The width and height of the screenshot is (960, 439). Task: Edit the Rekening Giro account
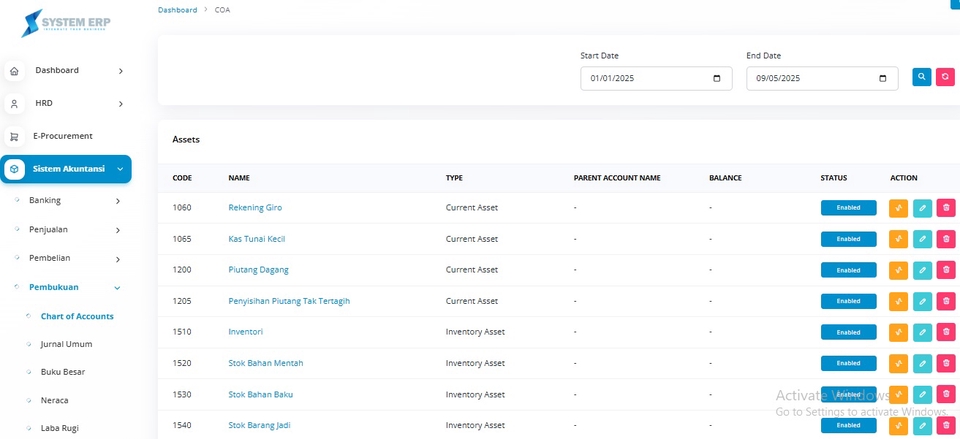tap(922, 208)
